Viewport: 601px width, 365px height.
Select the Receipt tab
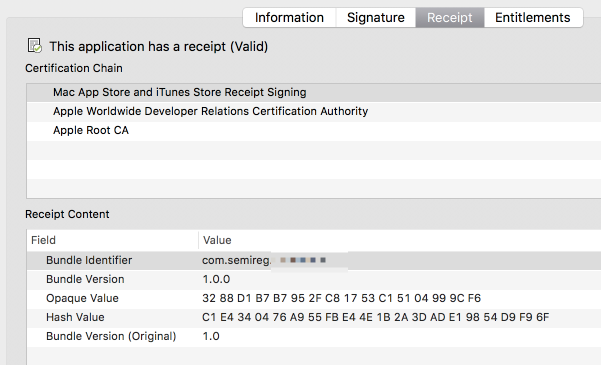pos(450,18)
